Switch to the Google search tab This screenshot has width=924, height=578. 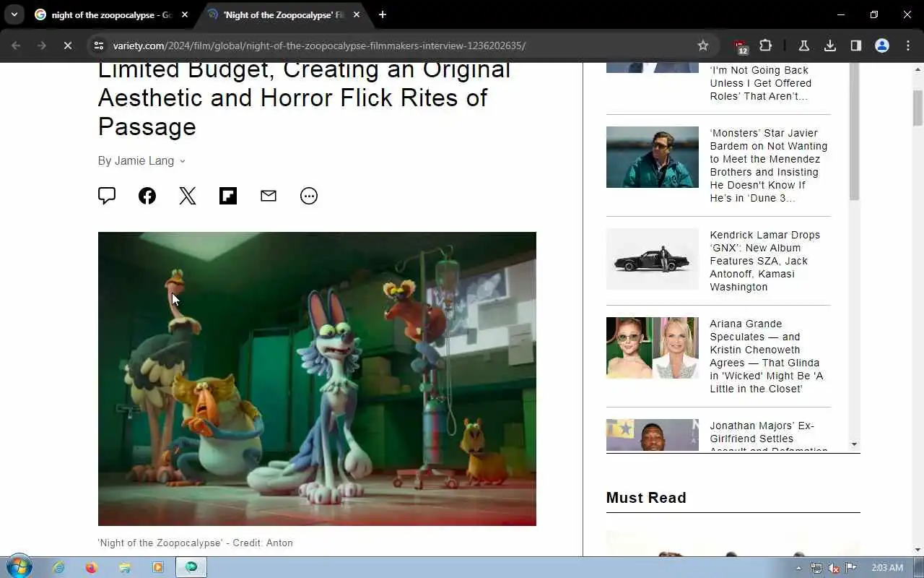click(111, 14)
